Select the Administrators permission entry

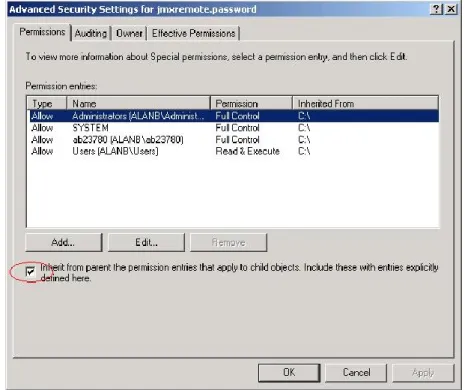tap(233, 116)
